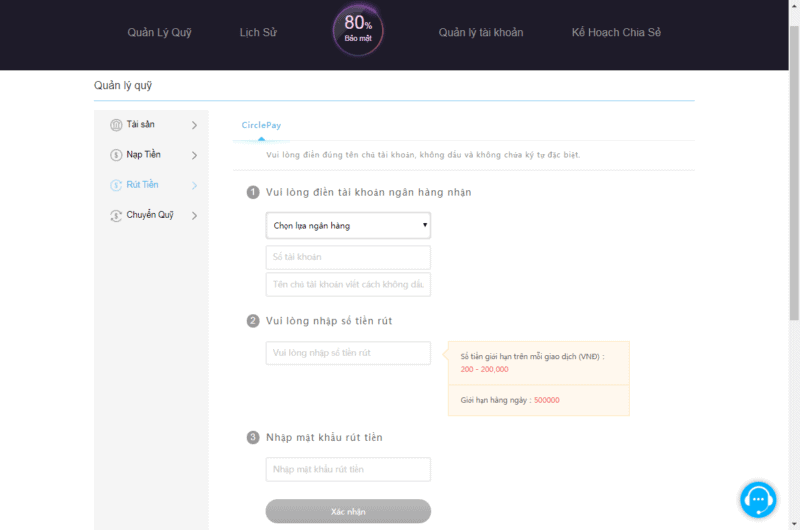Select Rút Tiền in the sidebar
Viewport: 800px width, 530px height.
(x=142, y=184)
